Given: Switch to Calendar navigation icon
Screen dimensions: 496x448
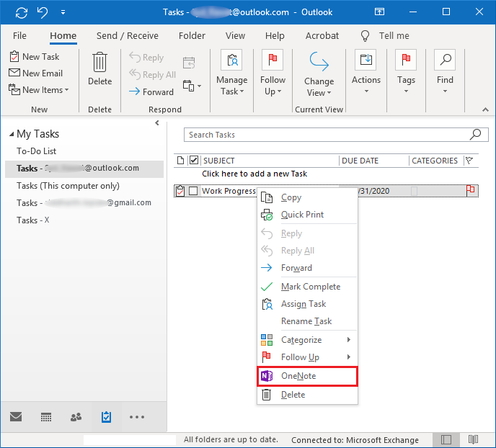Looking at the screenshot, I should [46, 417].
